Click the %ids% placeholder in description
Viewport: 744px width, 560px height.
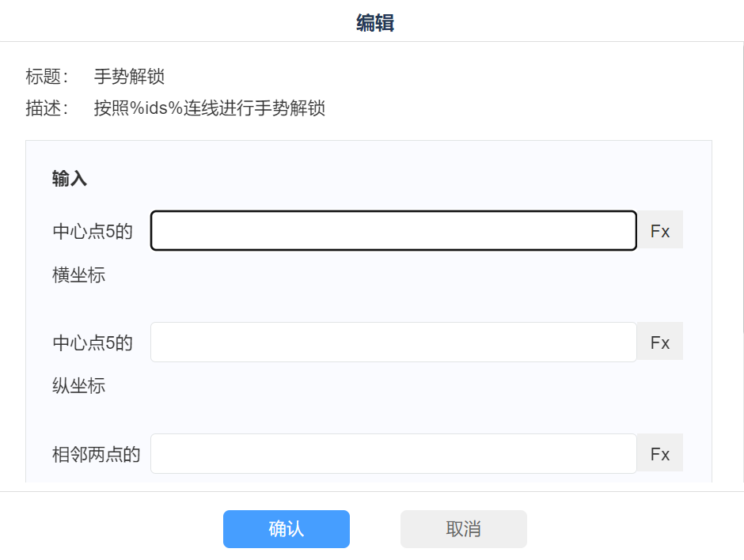click(157, 108)
